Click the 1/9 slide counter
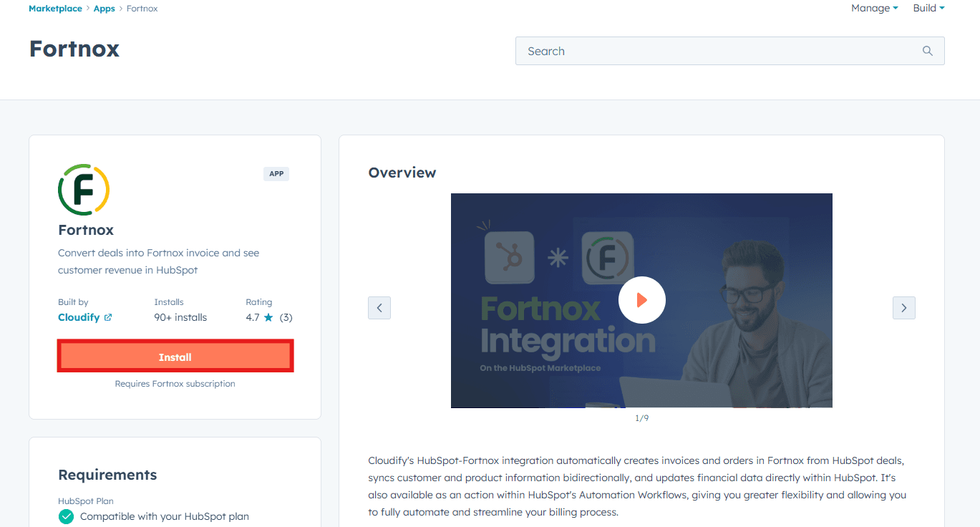The width and height of the screenshot is (980, 527). [x=641, y=418]
